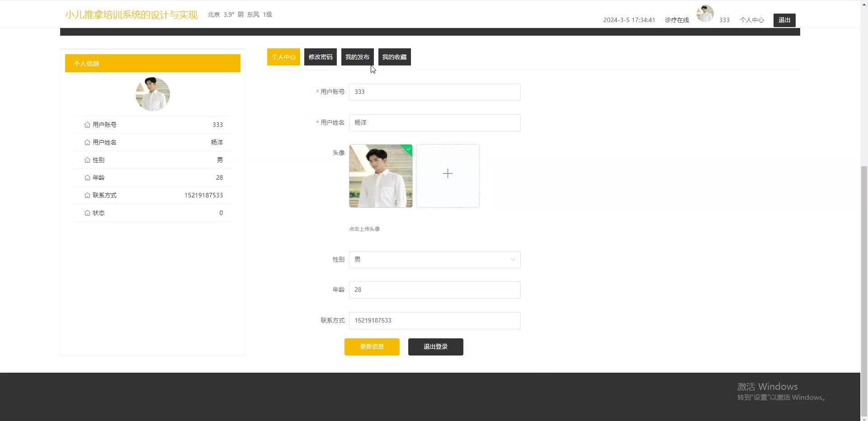Click the 个人信息 panel header
This screenshot has height=421, width=868.
(x=153, y=63)
